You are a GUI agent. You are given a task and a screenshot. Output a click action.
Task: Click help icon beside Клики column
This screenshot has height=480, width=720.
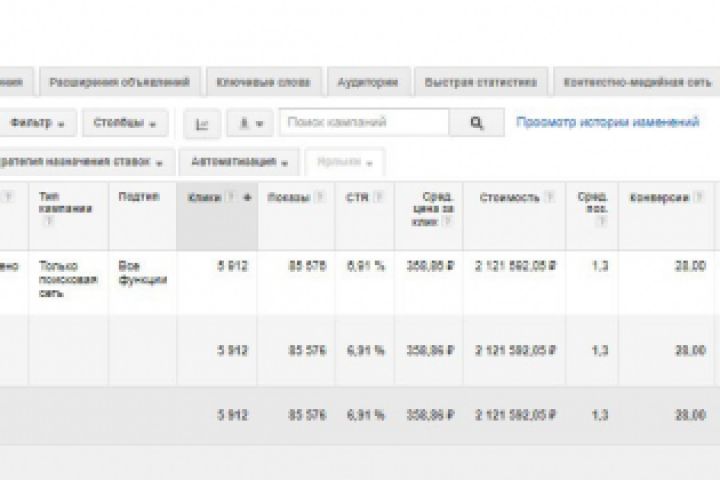tap(232, 198)
